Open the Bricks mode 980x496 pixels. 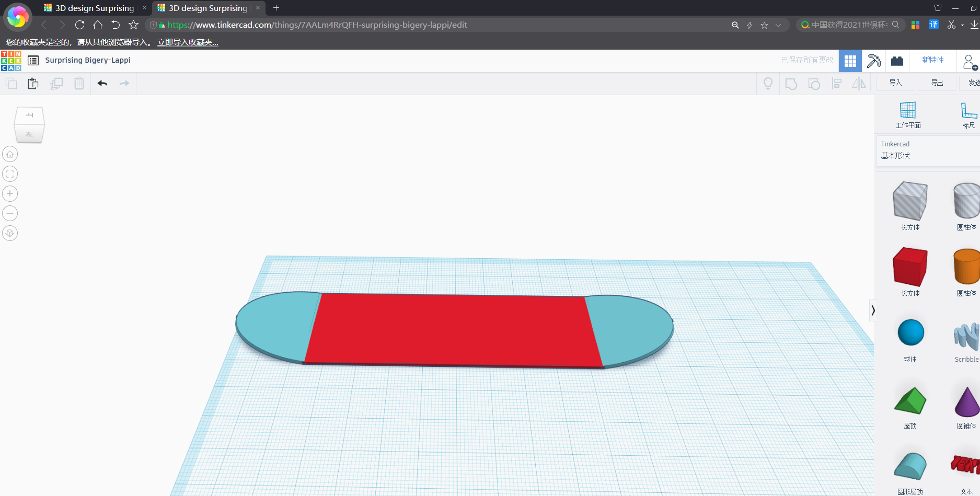pyautogui.click(x=897, y=61)
